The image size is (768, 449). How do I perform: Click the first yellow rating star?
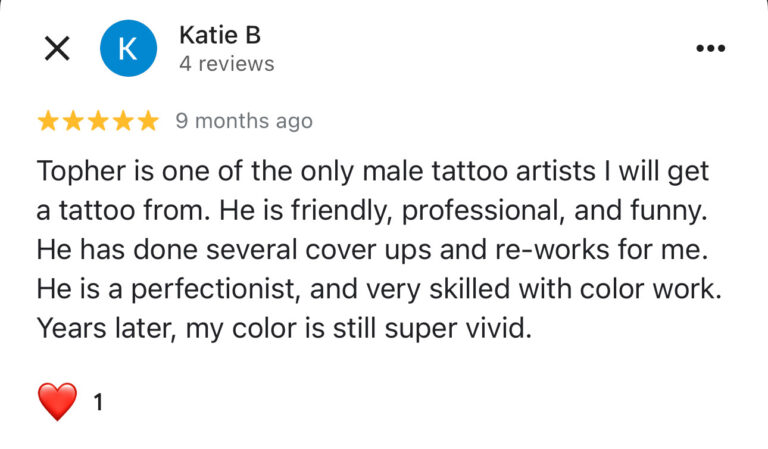coord(48,121)
